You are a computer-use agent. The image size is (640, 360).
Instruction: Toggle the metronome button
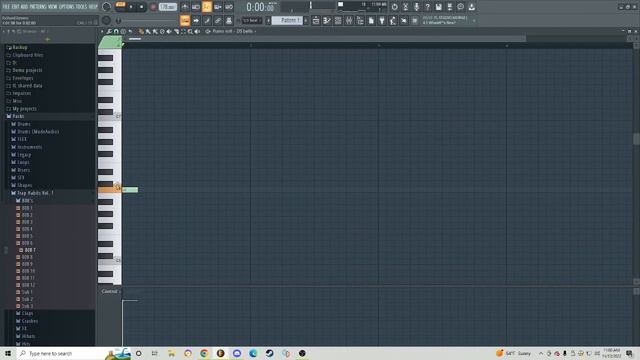click(x=185, y=7)
